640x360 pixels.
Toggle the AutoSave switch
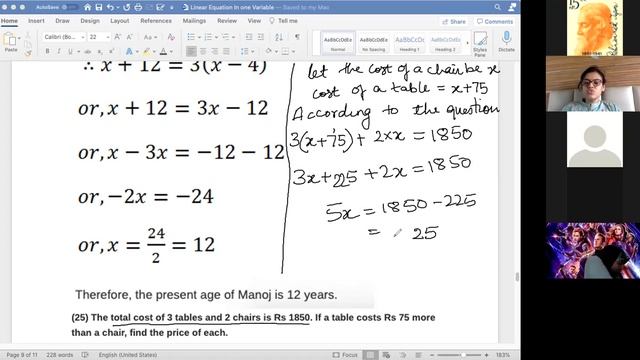[x=71, y=7]
